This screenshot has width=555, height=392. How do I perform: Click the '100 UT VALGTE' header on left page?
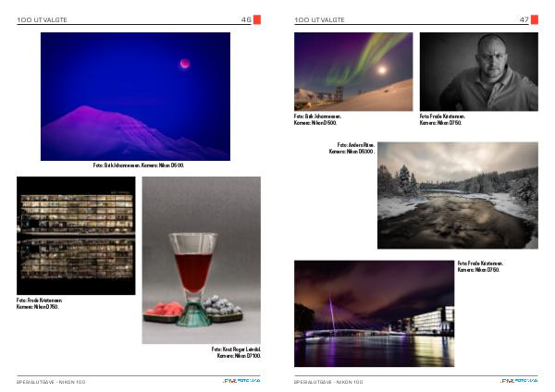click(42, 19)
